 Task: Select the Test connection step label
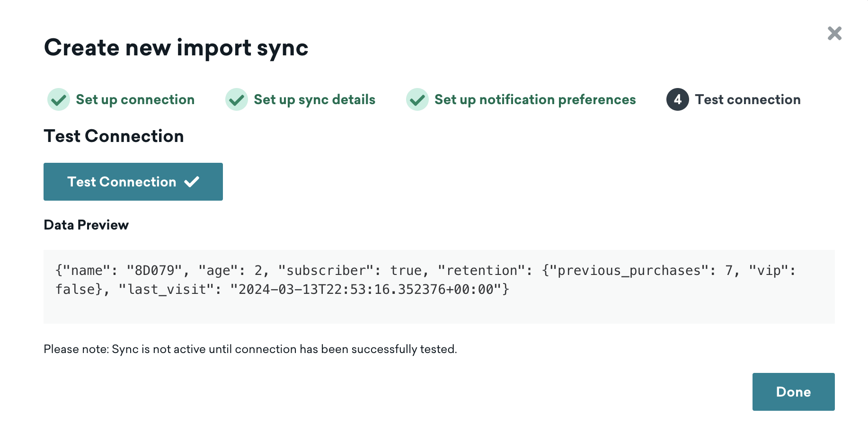pyautogui.click(x=748, y=100)
